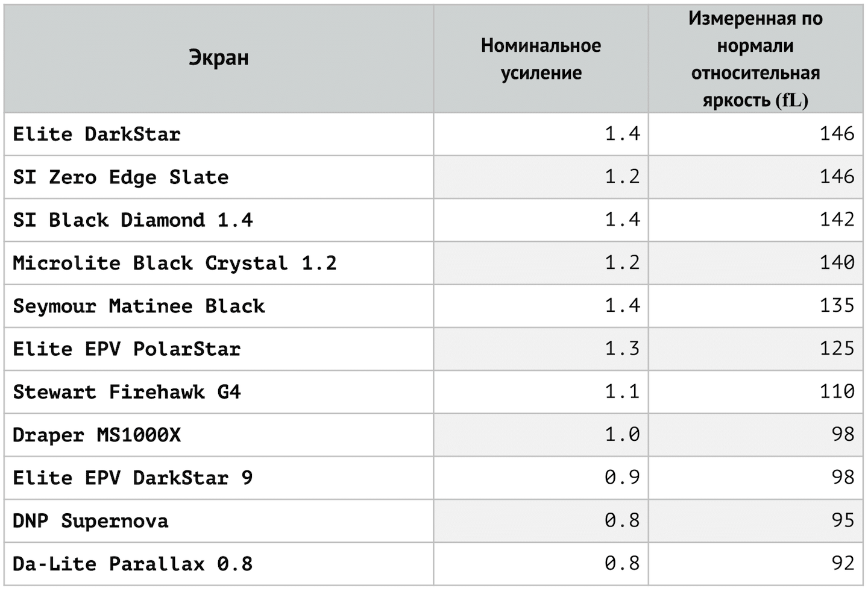Click brightness value 135 for Seymour Matinee

[x=837, y=305]
